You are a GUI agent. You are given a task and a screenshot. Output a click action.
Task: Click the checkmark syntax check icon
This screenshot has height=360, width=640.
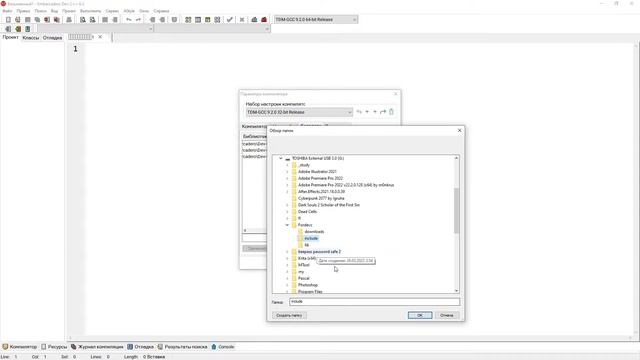pos(230,20)
